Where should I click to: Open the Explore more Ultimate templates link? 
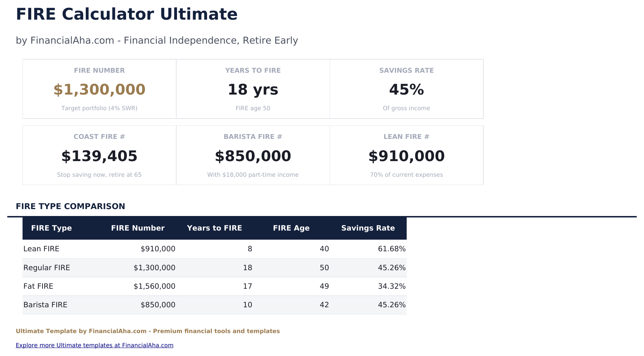point(94,345)
